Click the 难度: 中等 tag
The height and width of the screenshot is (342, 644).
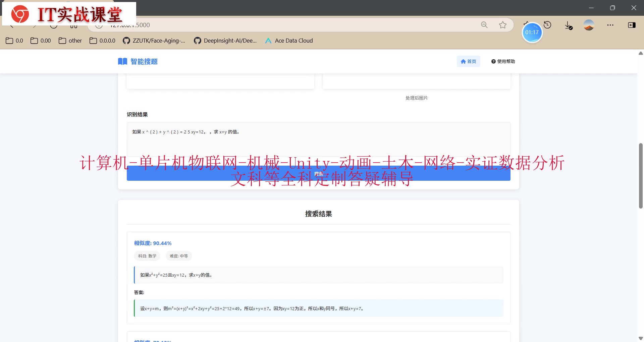[179, 256]
